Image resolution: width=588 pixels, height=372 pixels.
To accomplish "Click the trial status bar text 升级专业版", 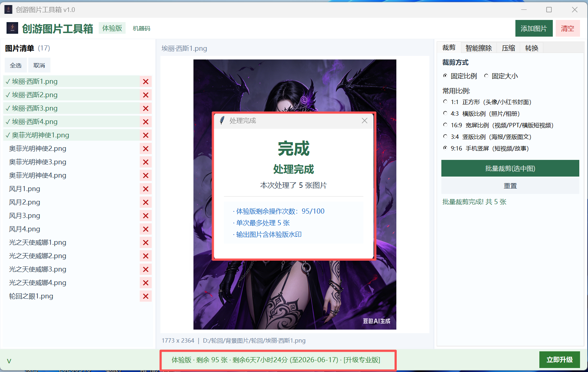I will [x=362, y=360].
